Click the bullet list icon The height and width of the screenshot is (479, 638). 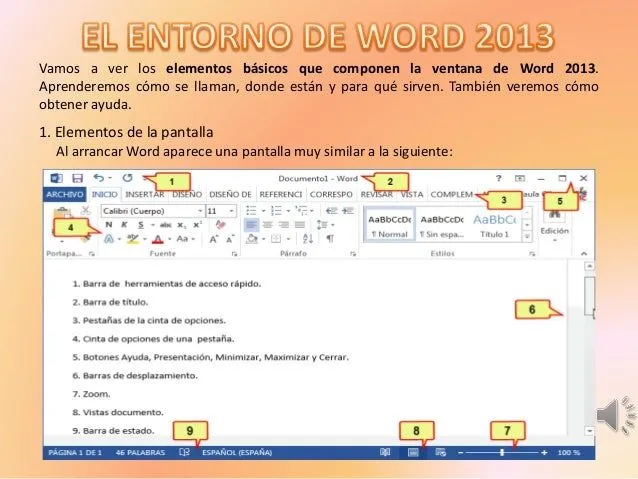[251, 210]
